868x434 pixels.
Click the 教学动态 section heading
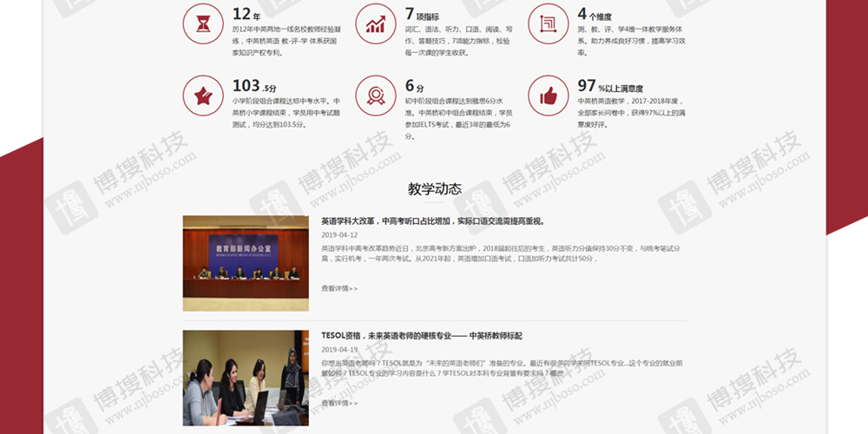point(434,188)
